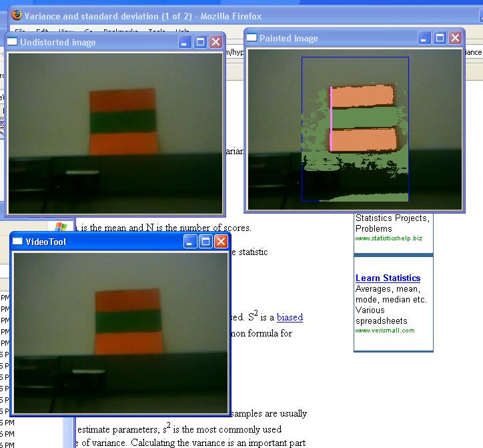Follow the "biased" hyperlink

(290, 318)
